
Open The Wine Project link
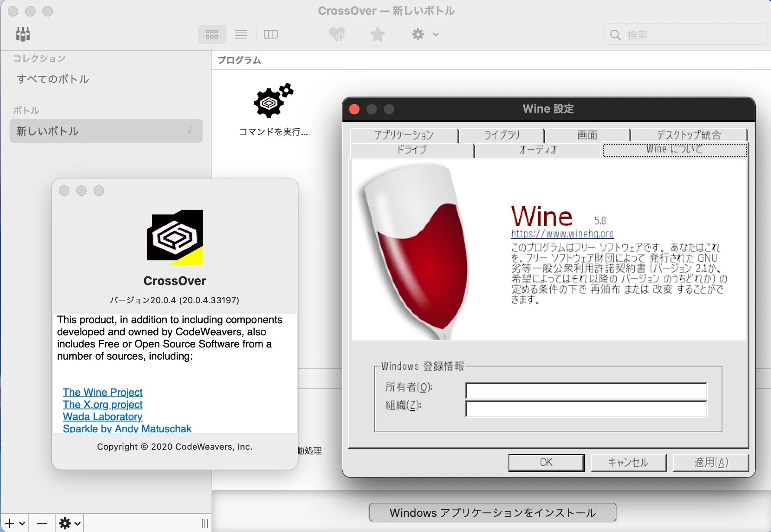click(103, 392)
